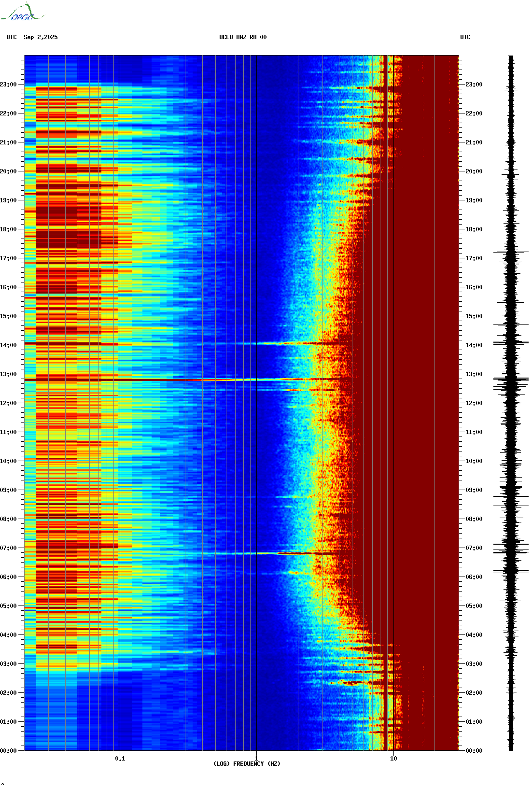
Task: Click the right axis '17:00' time label
Action: [474, 258]
